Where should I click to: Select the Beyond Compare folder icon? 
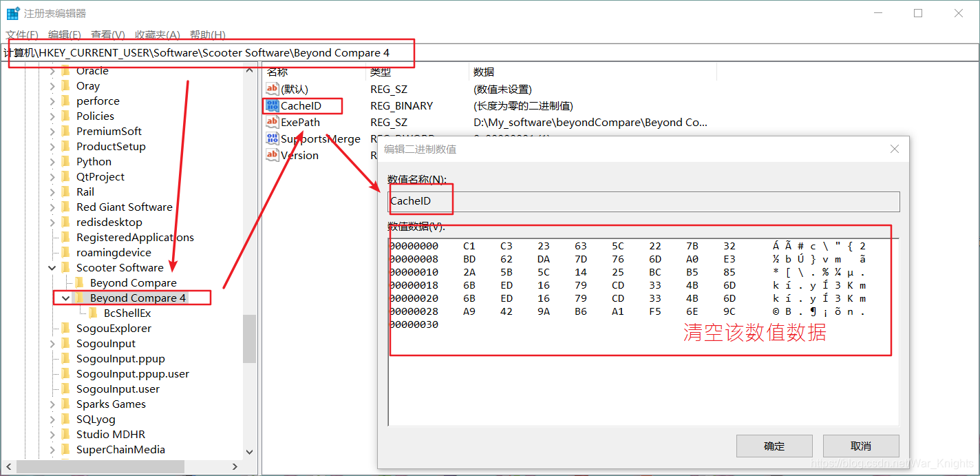click(x=80, y=283)
